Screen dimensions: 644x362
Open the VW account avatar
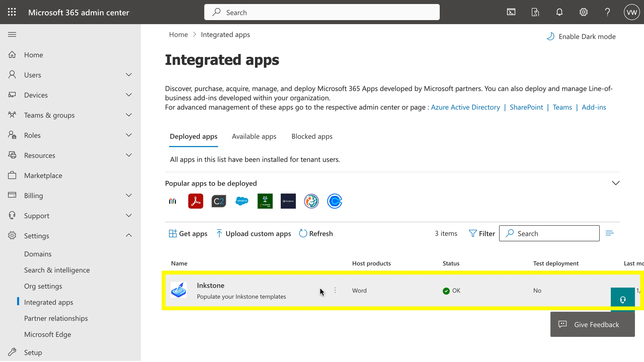(632, 12)
